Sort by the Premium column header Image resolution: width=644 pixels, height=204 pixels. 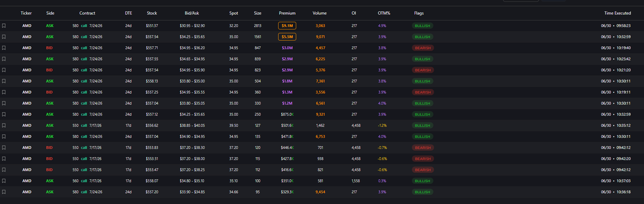coord(287,13)
